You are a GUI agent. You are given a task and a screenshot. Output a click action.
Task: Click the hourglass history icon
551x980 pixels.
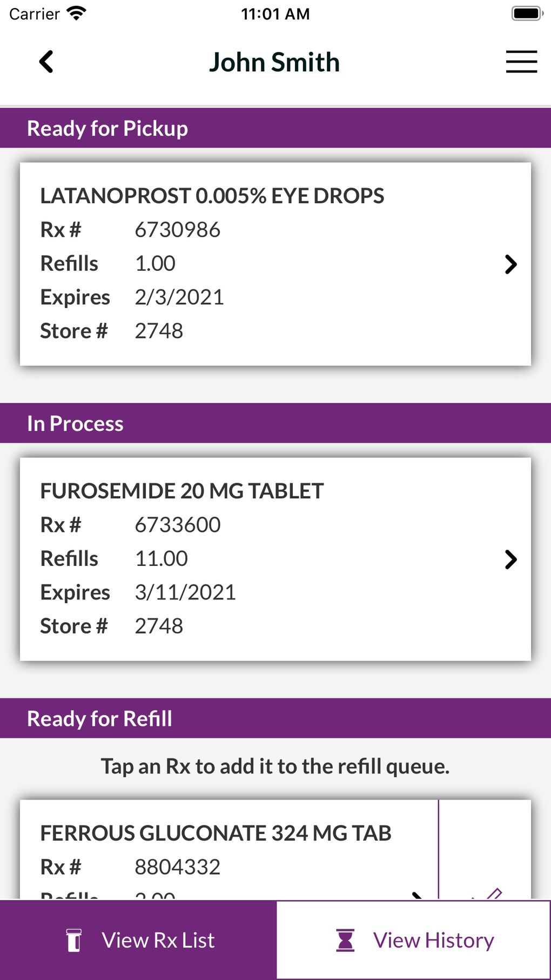click(x=345, y=940)
